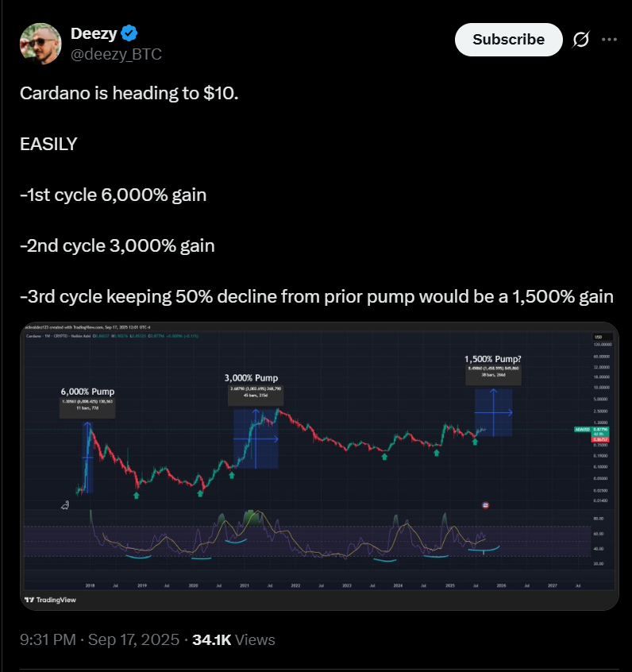Click the '6,000% Pump' label on the chart

click(87, 392)
